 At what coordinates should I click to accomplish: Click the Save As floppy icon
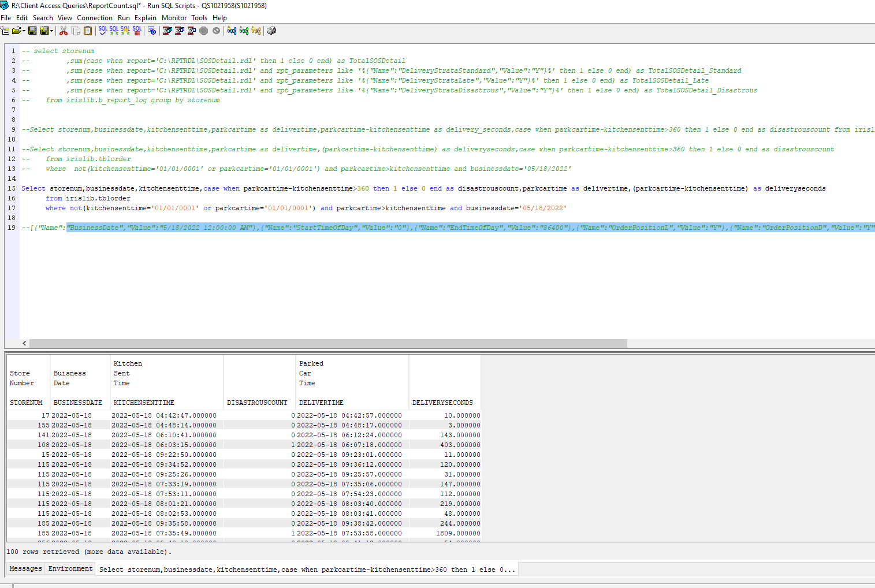coord(44,31)
